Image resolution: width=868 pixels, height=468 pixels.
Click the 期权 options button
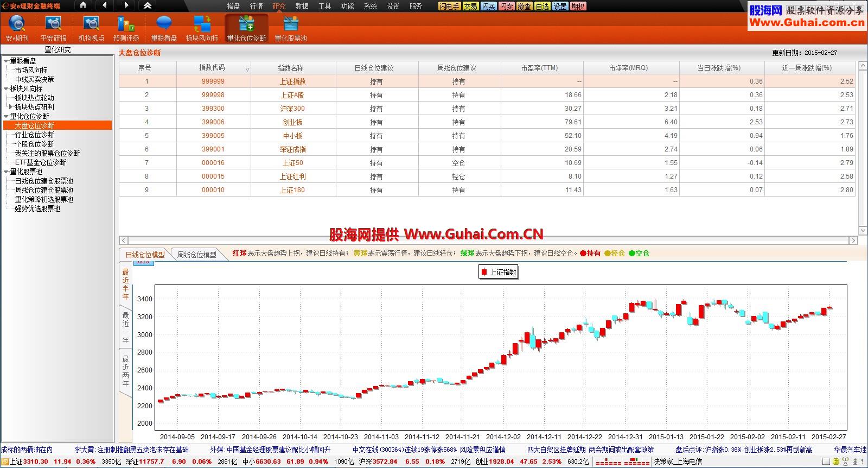[x=578, y=6]
